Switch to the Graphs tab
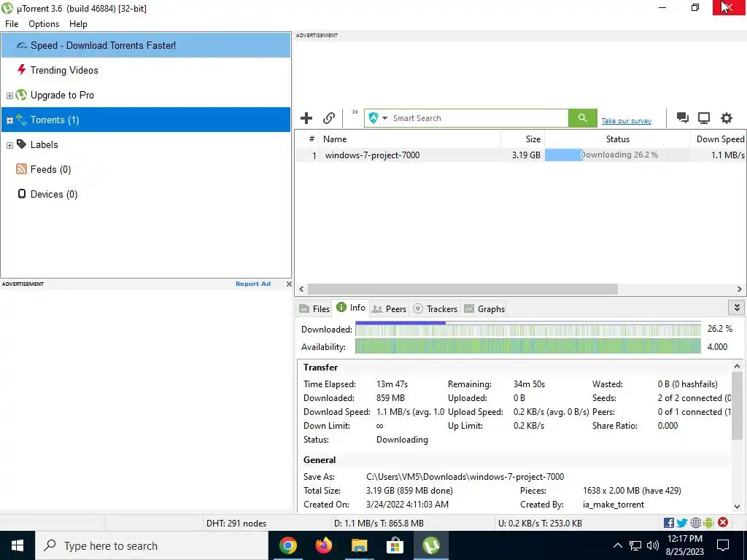Viewport: 747px width, 560px height. click(484, 308)
